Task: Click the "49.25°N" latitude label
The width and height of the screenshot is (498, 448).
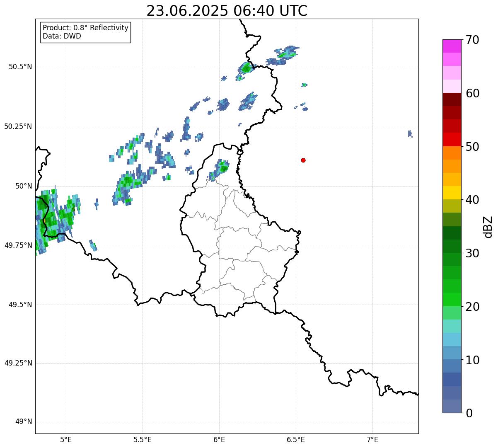Action: [18, 363]
